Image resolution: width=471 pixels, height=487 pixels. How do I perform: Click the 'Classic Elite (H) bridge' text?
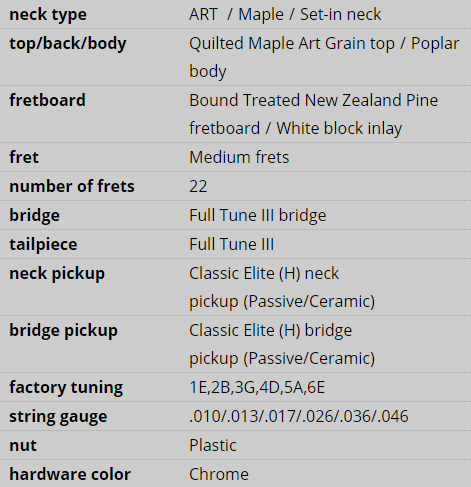(271, 330)
